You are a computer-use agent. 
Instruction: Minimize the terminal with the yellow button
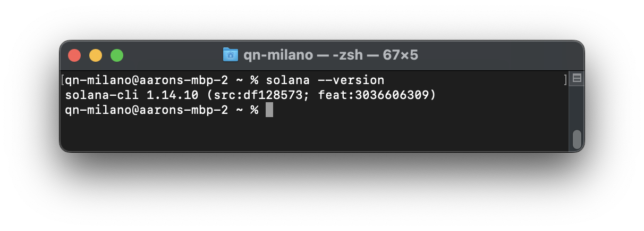tap(96, 55)
